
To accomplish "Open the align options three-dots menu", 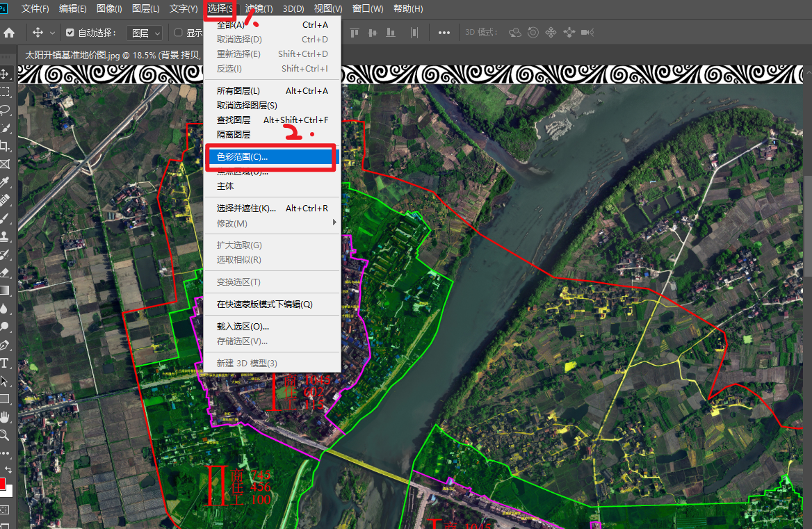I will pos(444,33).
